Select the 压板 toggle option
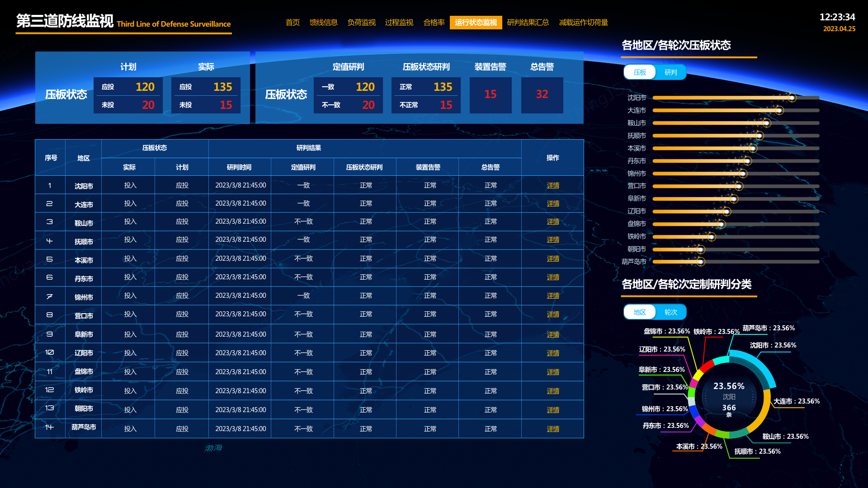 pyautogui.click(x=640, y=72)
